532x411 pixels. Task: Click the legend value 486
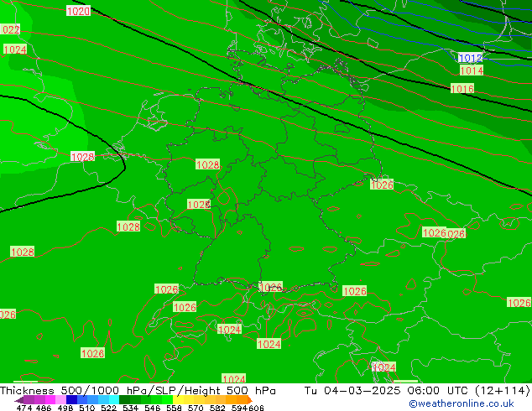point(43,408)
